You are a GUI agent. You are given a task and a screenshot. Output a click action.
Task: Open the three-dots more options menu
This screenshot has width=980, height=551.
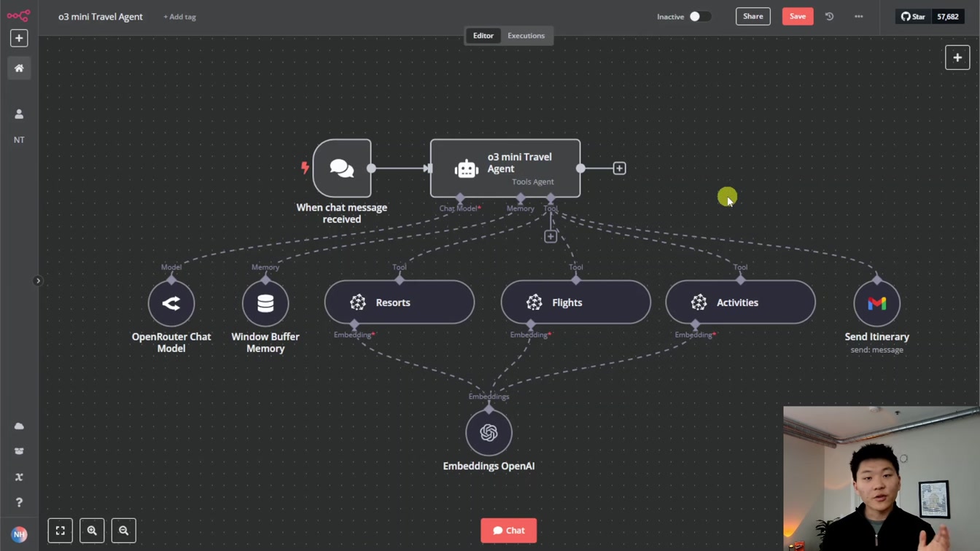pyautogui.click(x=859, y=16)
